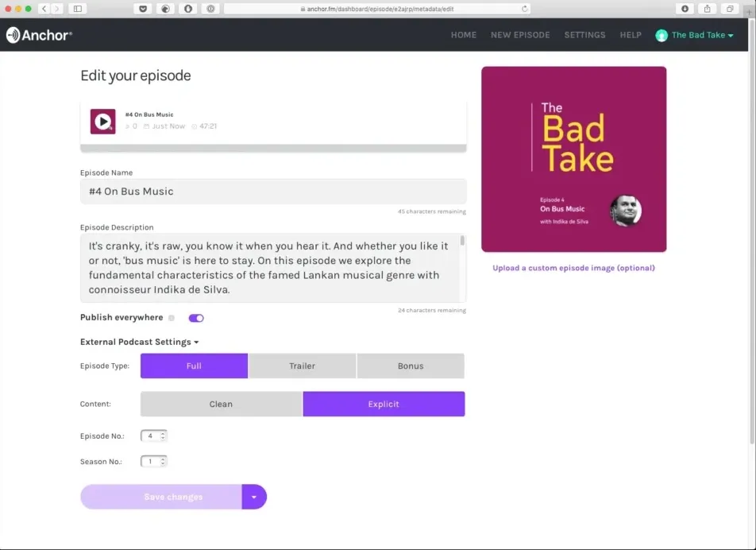Open NEW EPISODE page
Image resolution: width=756 pixels, height=550 pixels.
tap(520, 35)
